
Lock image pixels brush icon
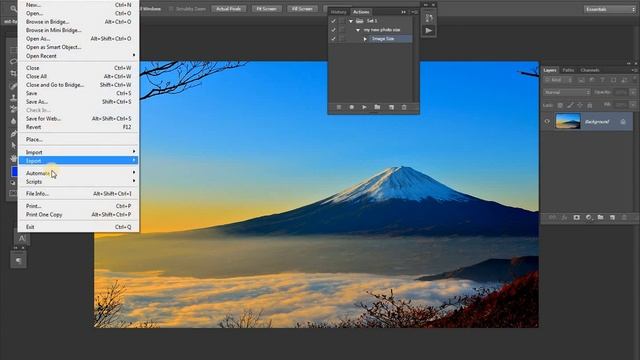(x=570, y=105)
